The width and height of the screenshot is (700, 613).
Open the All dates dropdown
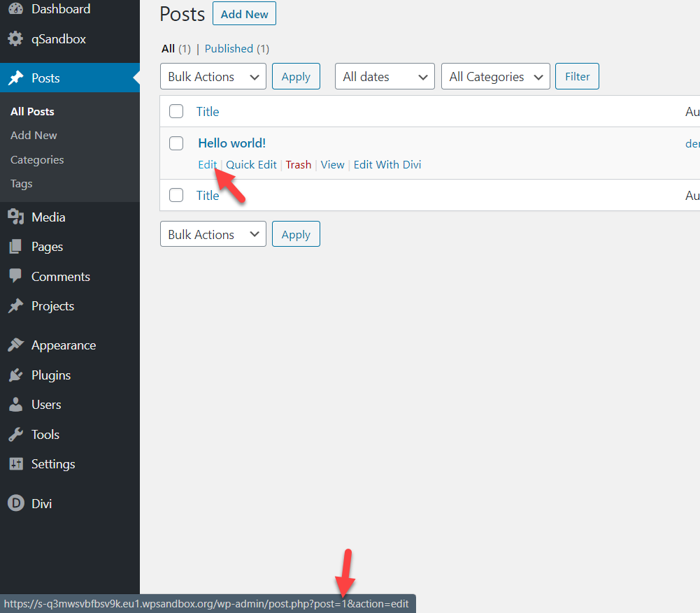(385, 76)
